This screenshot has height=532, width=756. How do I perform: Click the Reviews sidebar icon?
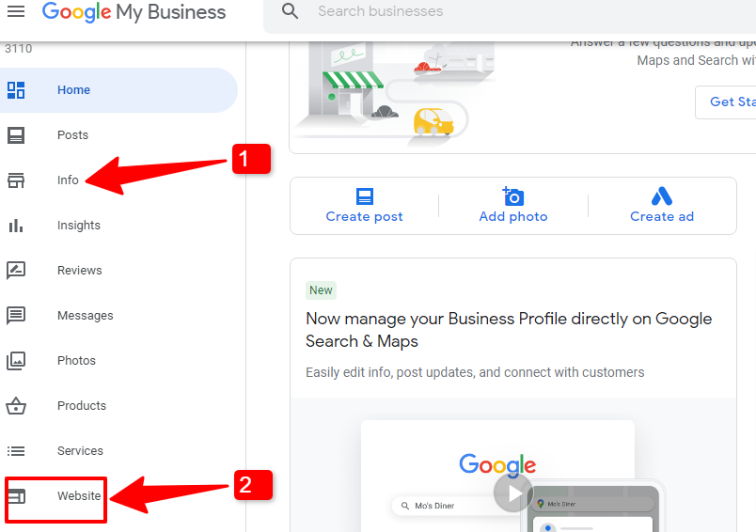pos(16,271)
